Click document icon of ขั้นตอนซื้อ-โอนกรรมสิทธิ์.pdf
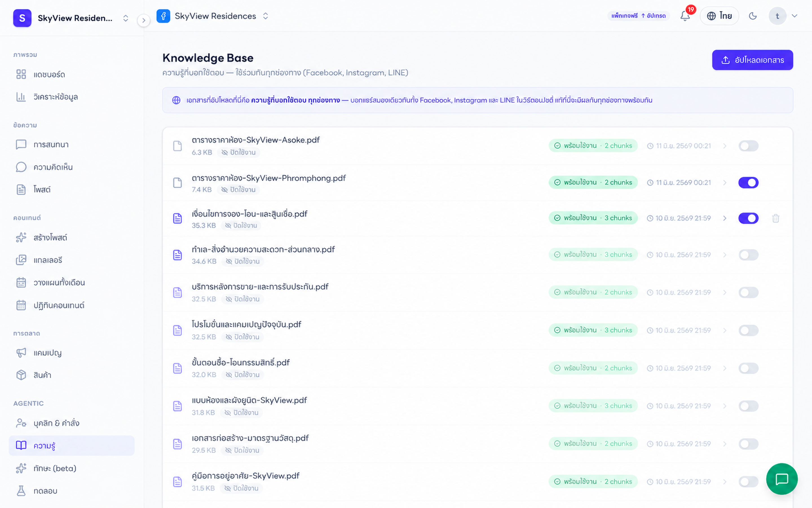The height and width of the screenshot is (508, 812). 177,368
